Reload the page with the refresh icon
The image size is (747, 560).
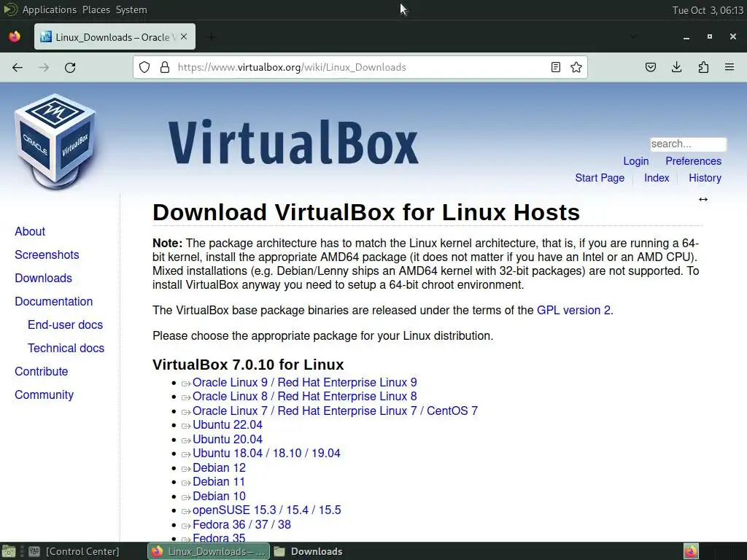[x=70, y=68]
